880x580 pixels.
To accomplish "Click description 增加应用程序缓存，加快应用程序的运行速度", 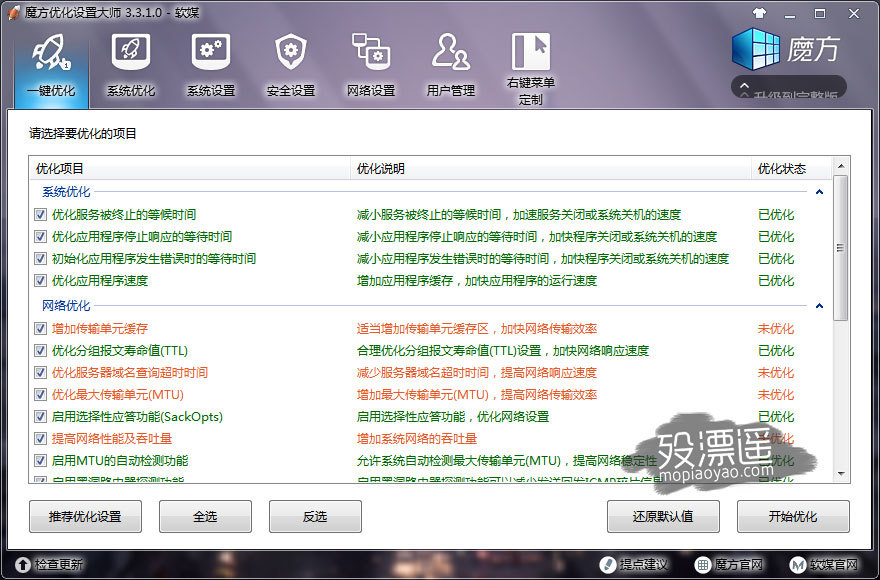I will tap(477, 280).
